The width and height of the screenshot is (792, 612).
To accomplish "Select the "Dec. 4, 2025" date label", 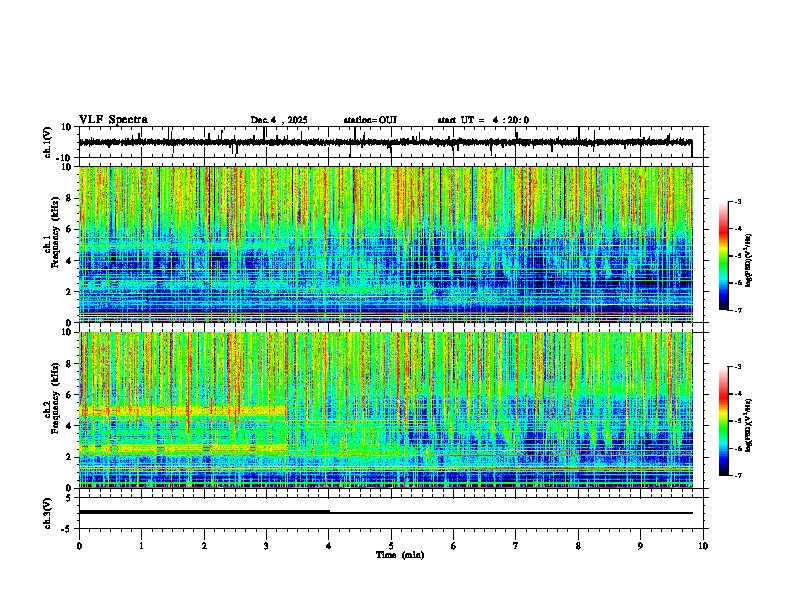I will 279,120.
